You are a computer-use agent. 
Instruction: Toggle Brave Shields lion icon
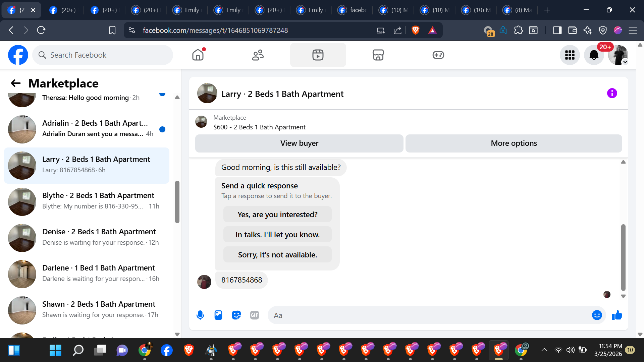pos(415,30)
